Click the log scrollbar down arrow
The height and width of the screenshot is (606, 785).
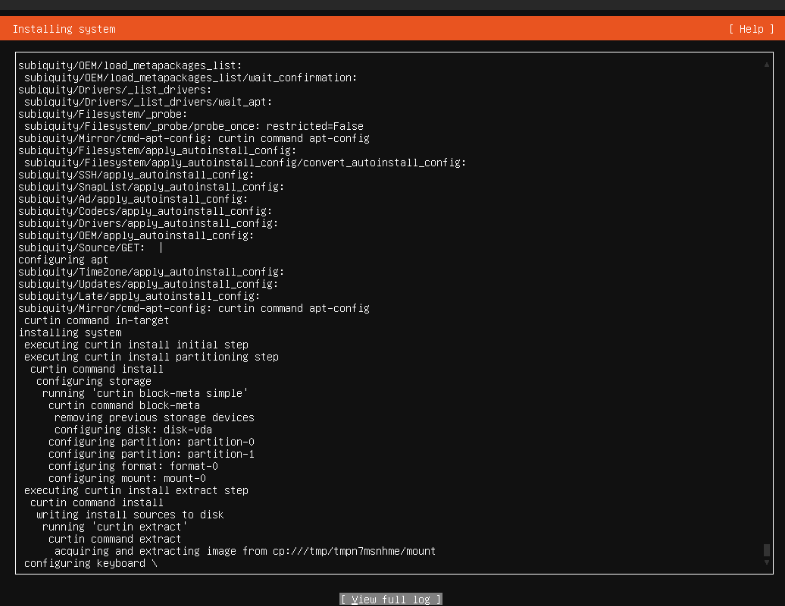pos(766,562)
